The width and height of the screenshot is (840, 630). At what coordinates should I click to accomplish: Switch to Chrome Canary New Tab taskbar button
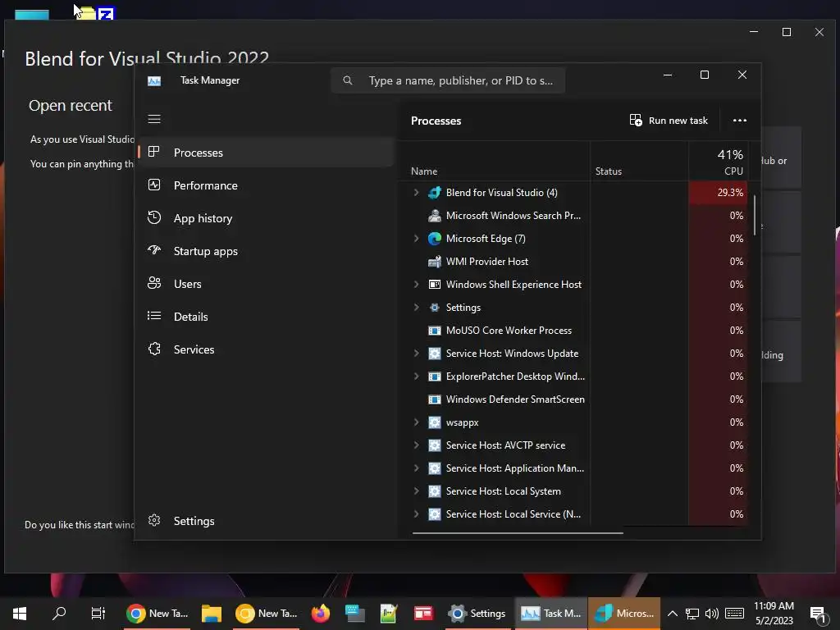(267, 614)
